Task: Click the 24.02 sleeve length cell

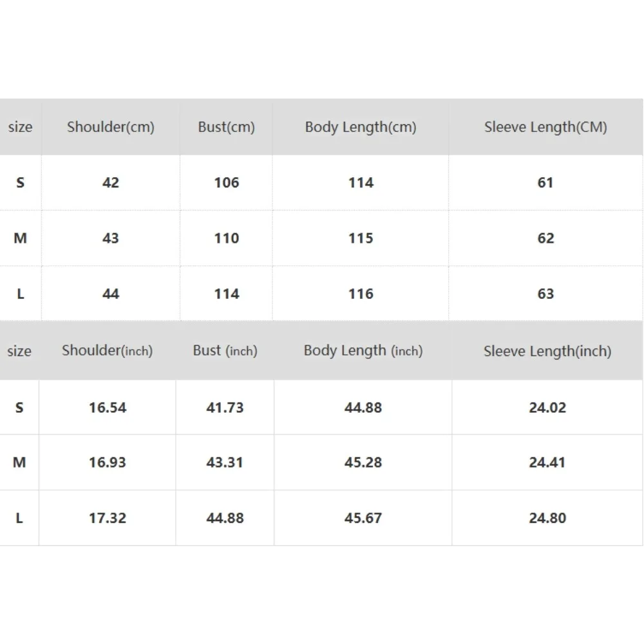Action: click(547, 408)
